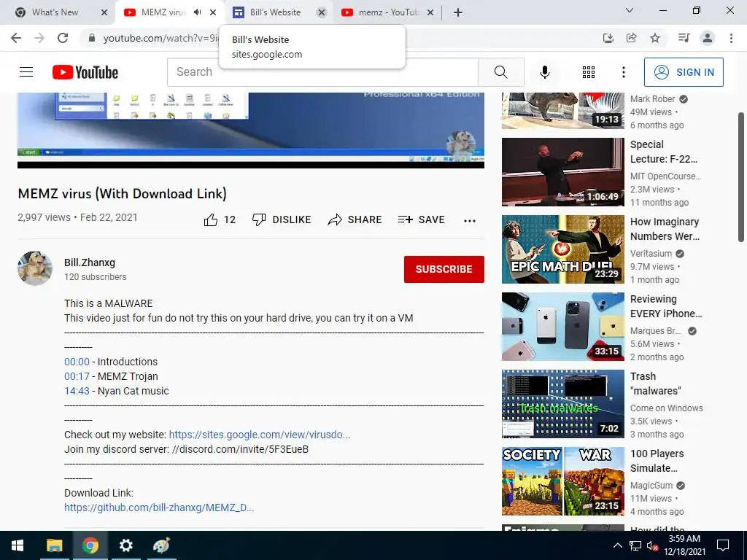Screen dimensions: 747x560
Task: Close the memz - YouTube tab
Action: click(430, 12)
